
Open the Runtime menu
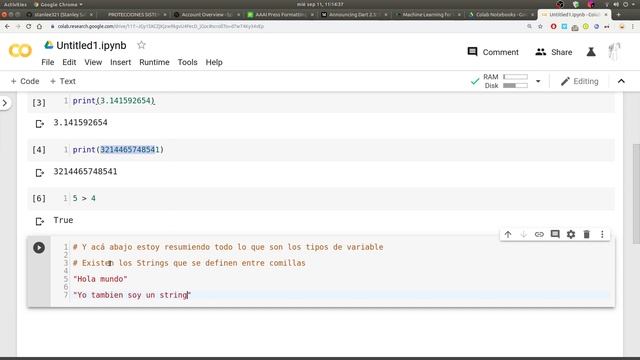pos(154,62)
